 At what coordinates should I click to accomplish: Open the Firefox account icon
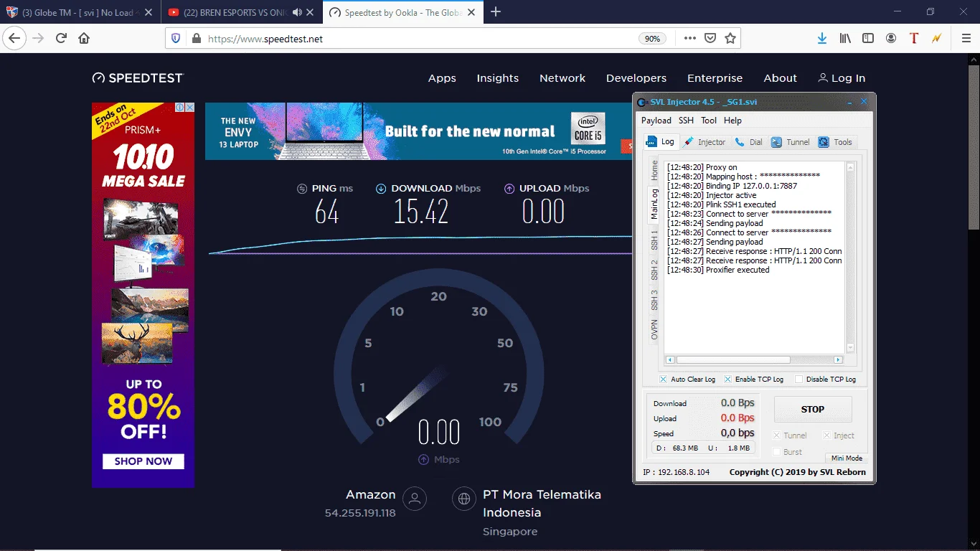891,39
